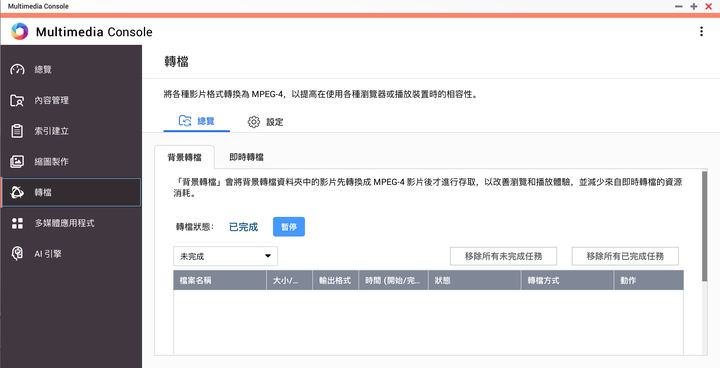Click the 大小/... column header
Viewport: 720px width, 368px height.
click(289, 280)
